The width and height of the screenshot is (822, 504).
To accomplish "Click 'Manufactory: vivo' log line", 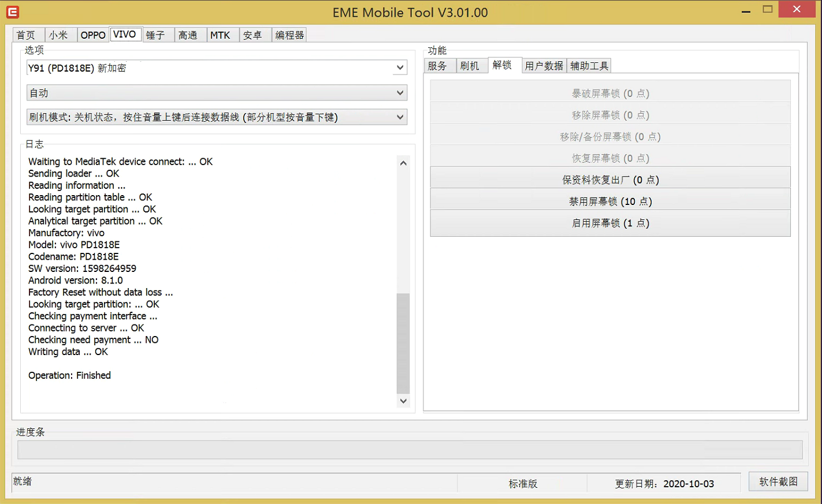I will tap(66, 233).
